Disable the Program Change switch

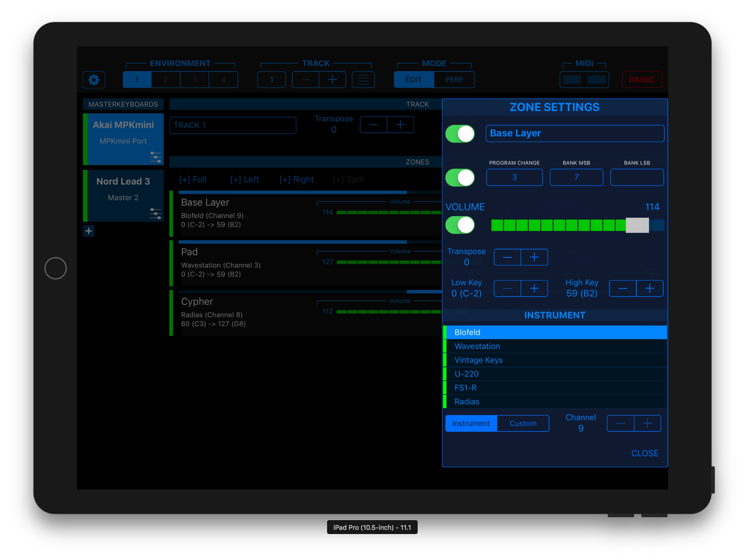pos(460,177)
